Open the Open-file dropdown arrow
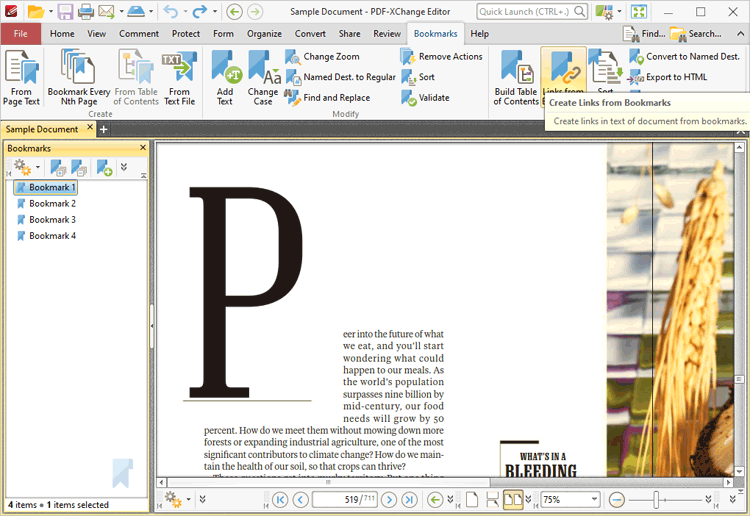Screen dimensions: 750x516 [50, 11]
